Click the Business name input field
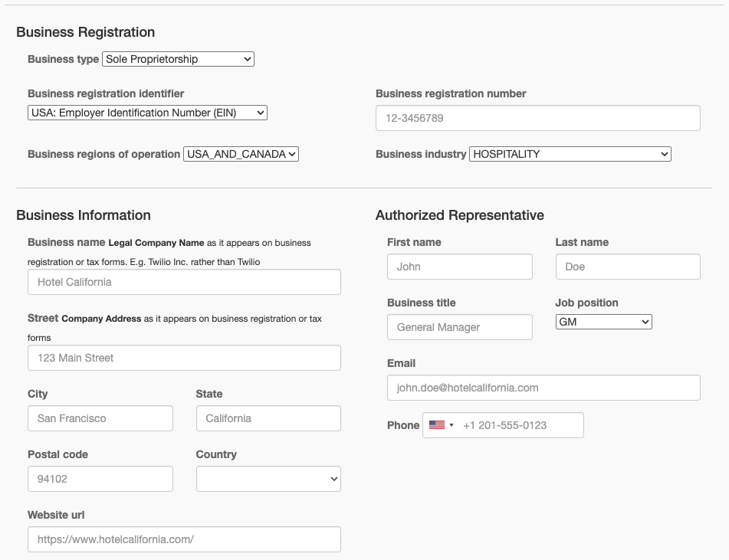The height and width of the screenshot is (560, 729). pyautogui.click(x=184, y=282)
